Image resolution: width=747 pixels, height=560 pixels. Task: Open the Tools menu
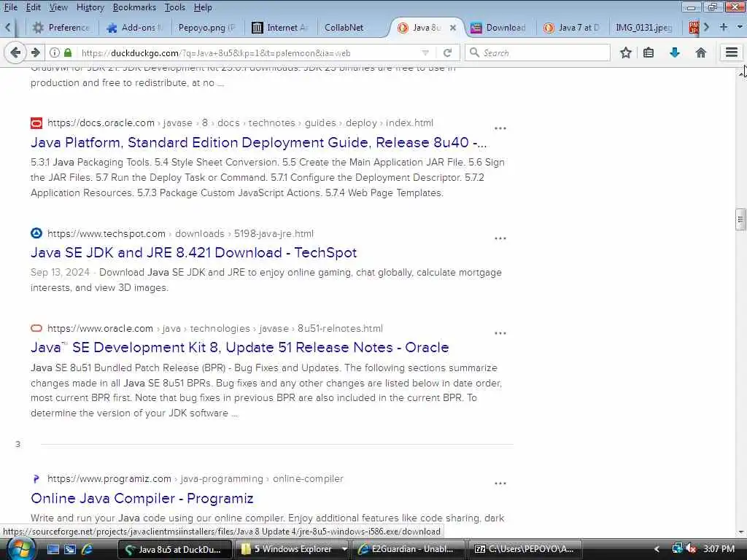pyautogui.click(x=175, y=7)
